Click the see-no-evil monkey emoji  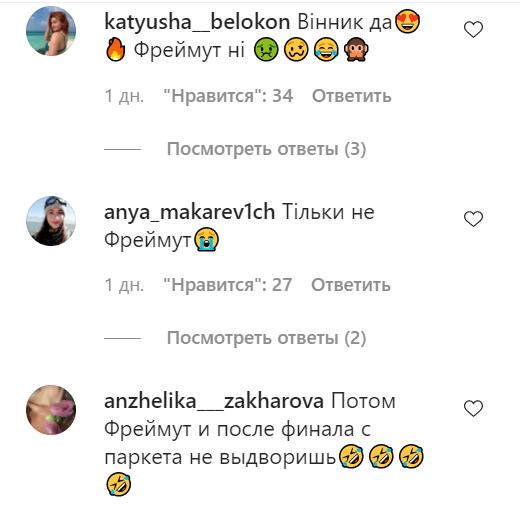[x=356, y=49]
